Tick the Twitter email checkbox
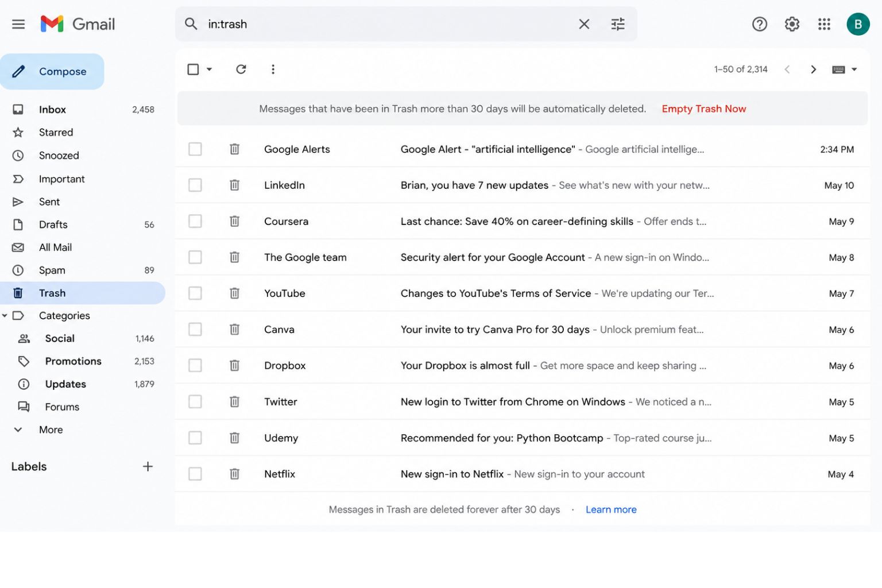Viewport: 882px width, 588px height. (x=195, y=401)
